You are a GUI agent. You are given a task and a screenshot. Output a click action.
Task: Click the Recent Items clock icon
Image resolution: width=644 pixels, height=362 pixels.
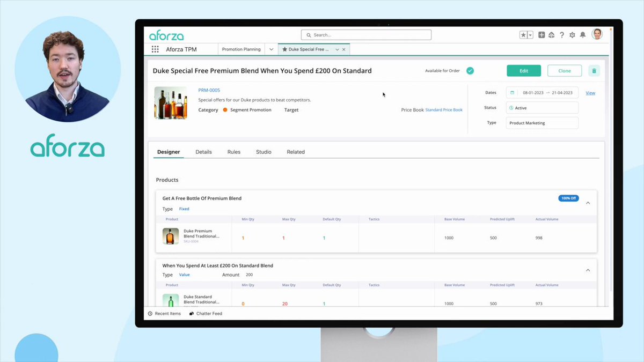(x=150, y=314)
